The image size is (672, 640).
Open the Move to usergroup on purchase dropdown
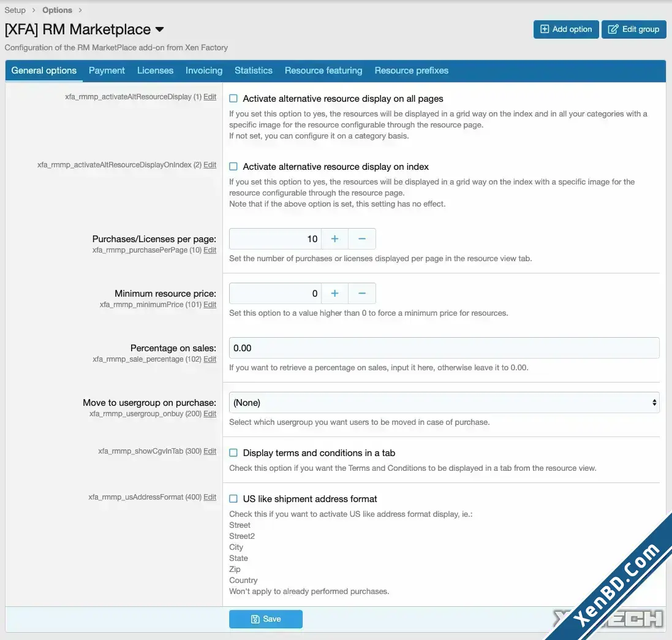click(x=444, y=403)
